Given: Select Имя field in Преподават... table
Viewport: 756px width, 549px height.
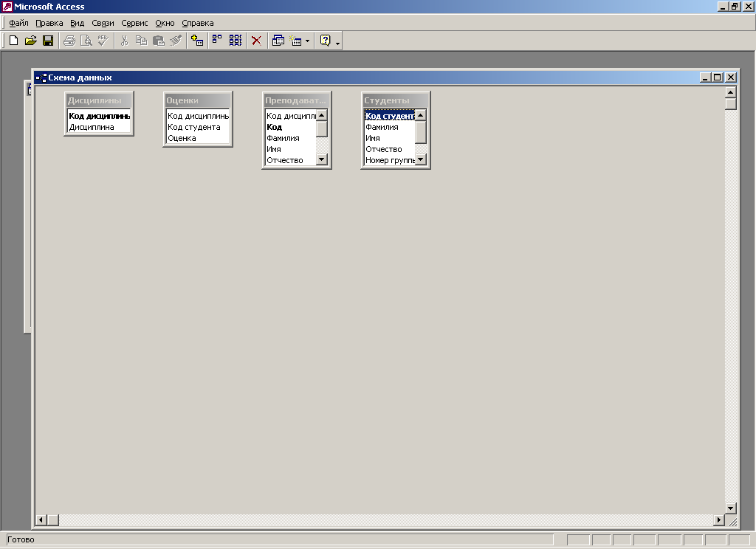Looking at the screenshot, I should coord(291,149).
